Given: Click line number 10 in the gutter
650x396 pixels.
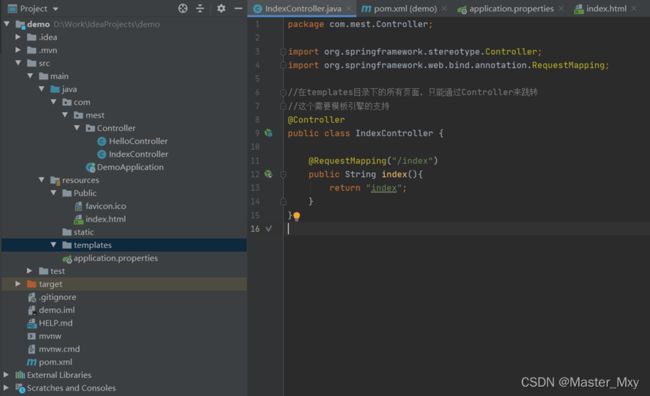Looking at the screenshot, I should pos(255,147).
